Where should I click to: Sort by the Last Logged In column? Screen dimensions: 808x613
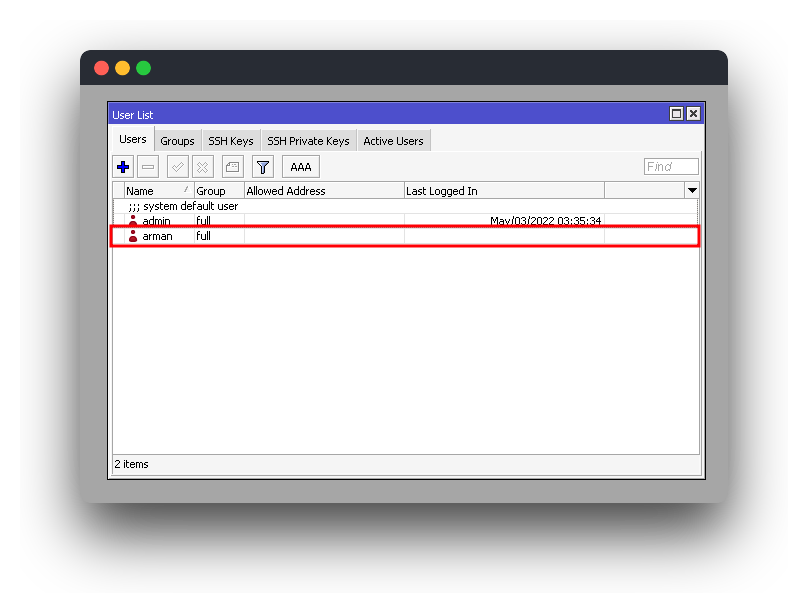pyautogui.click(x=503, y=191)
